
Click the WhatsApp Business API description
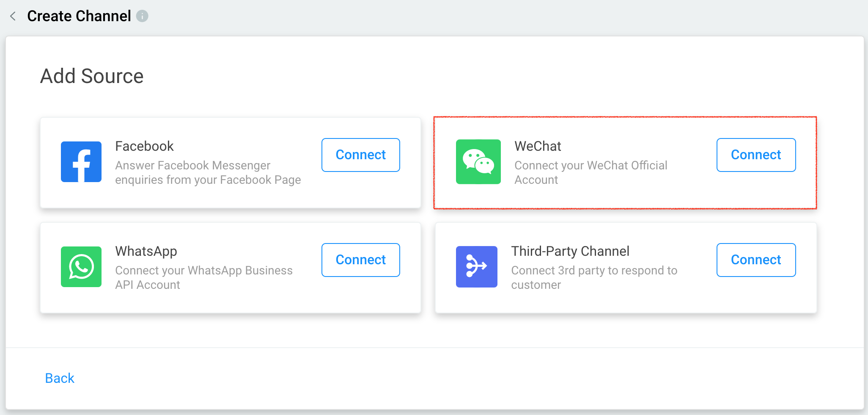(203, 277)
